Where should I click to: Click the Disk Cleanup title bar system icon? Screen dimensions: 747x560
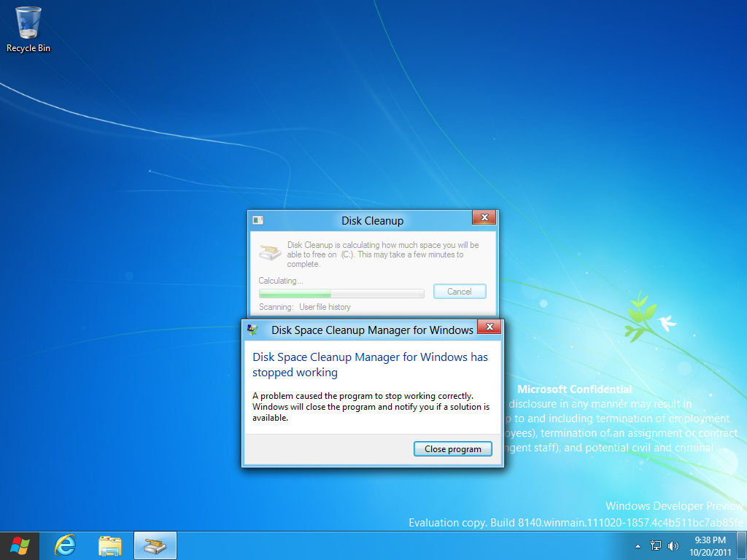(x=258, y=220)
